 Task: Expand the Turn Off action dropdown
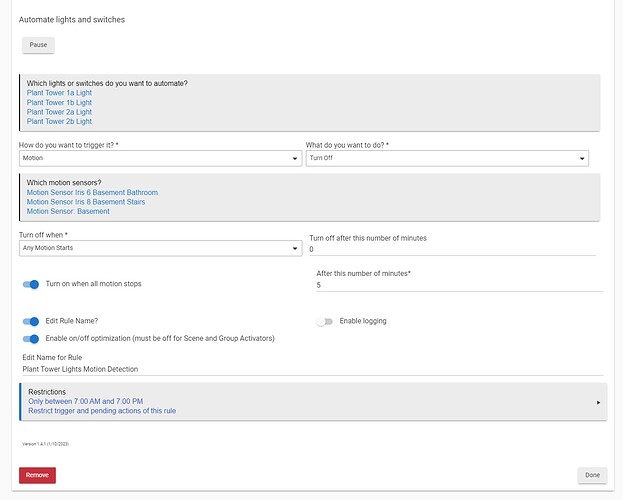coord(447,158)
